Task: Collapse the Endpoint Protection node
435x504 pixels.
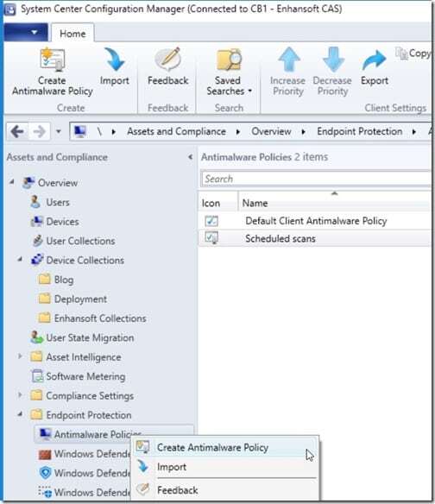Action: coord(20,414)
